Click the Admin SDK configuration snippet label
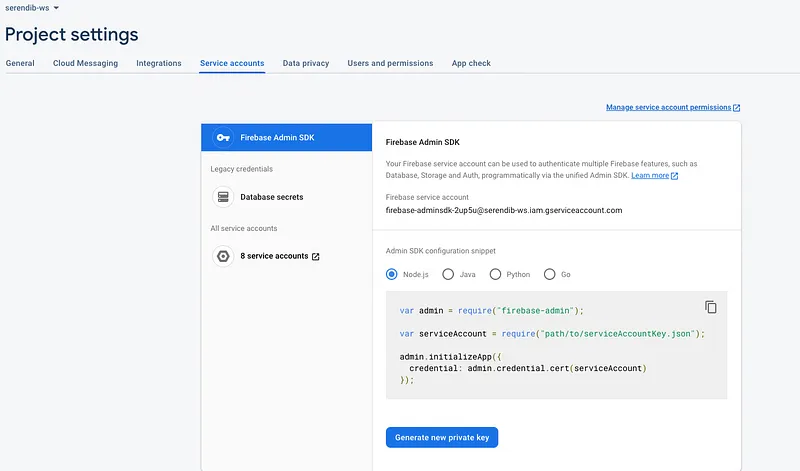Screen dimensions: 800x471 [440, 251]
